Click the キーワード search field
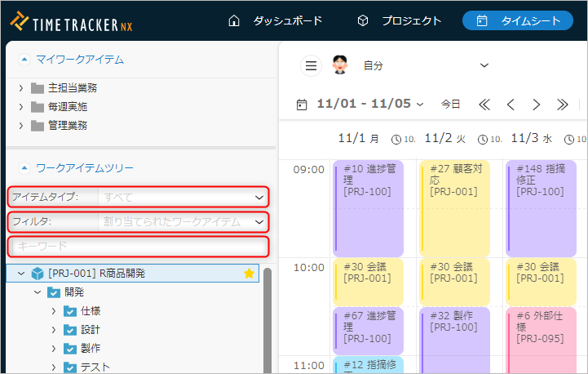 pyautogui.click(x=139, y=246)
